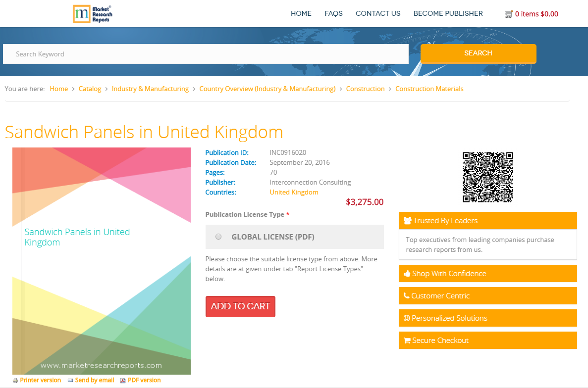Open the shopping cart icon
Viewport: 588px width, 388px height.
click(x=509, y=14)
